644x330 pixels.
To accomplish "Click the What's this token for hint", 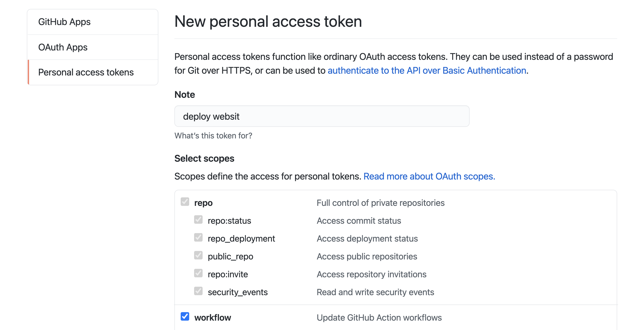I will point(213,136).
